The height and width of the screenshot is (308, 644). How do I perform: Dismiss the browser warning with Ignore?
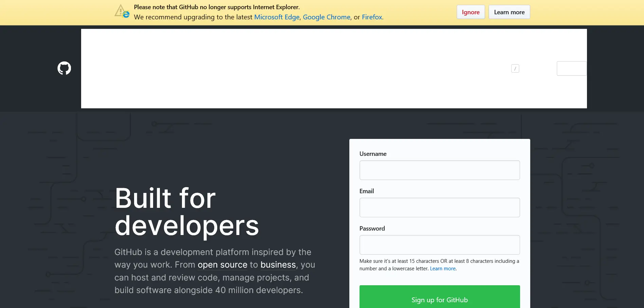(470, 12)
